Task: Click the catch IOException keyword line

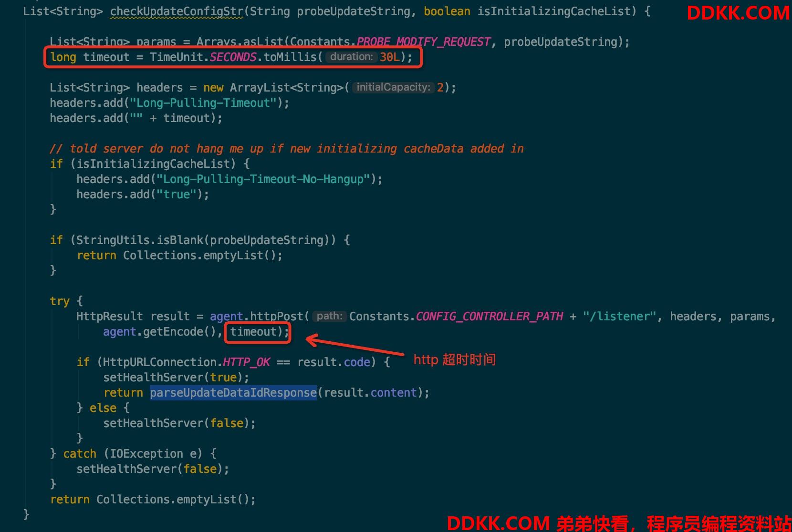Action: tap(133, 454)
